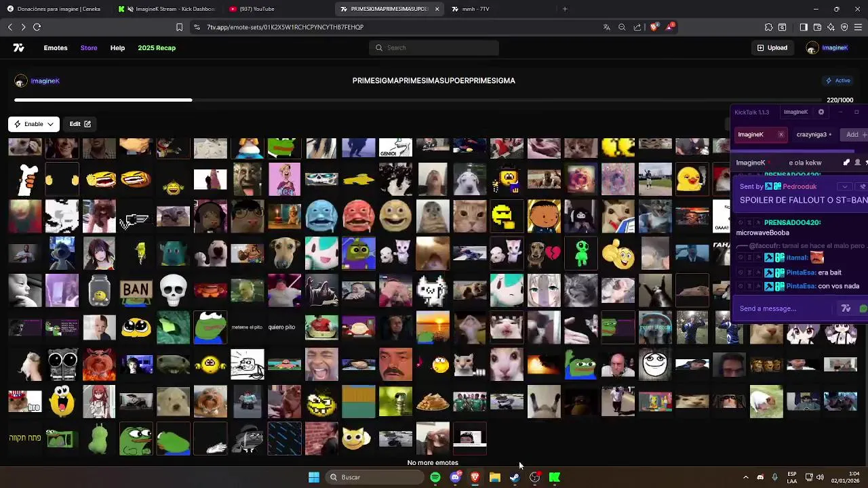Click the emote search field
This screenshot has height=488, width=868.
point(434,47)
